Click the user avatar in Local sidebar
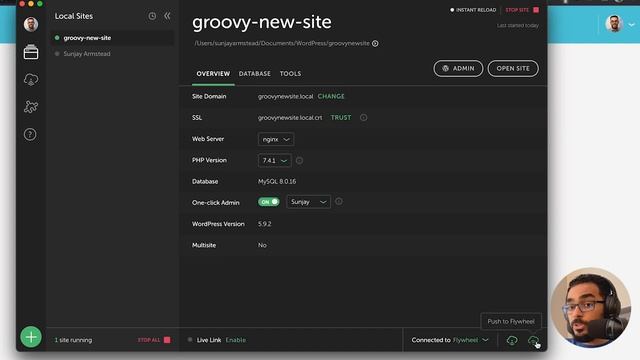The width and height of the screenshot is (640, 360). tap(31, 24)
